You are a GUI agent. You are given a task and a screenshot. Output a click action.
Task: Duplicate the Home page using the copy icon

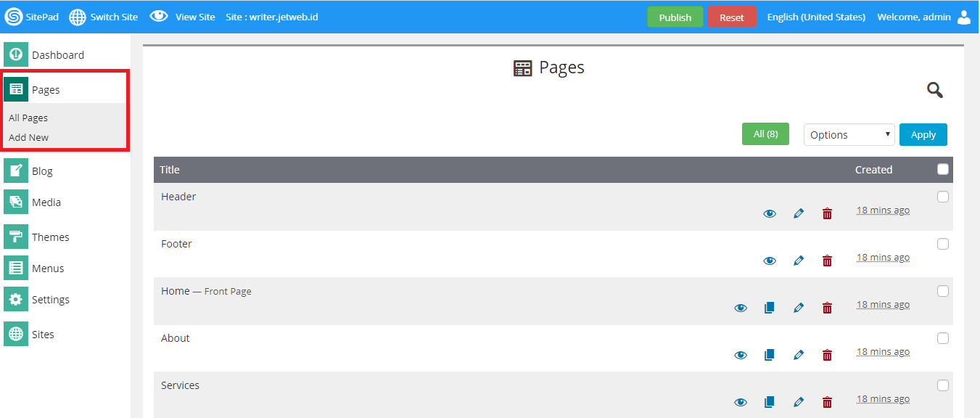click(x=769, y=307)
